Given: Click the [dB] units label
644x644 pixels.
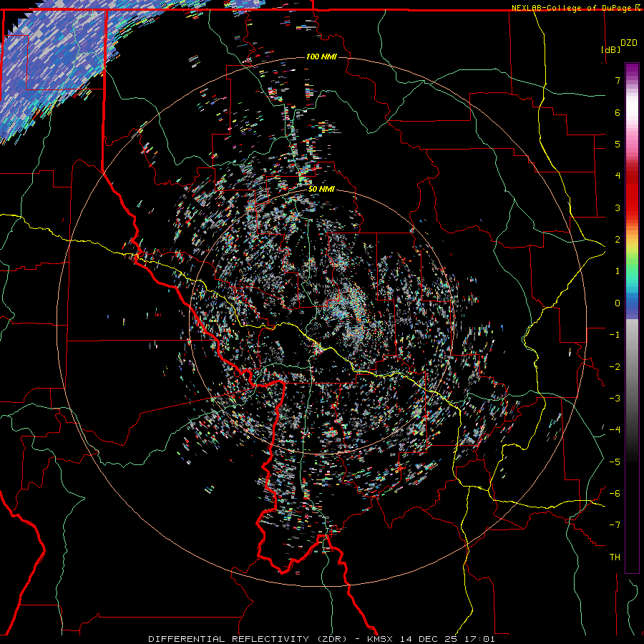Looking at the screenshot, I should 610,49.
